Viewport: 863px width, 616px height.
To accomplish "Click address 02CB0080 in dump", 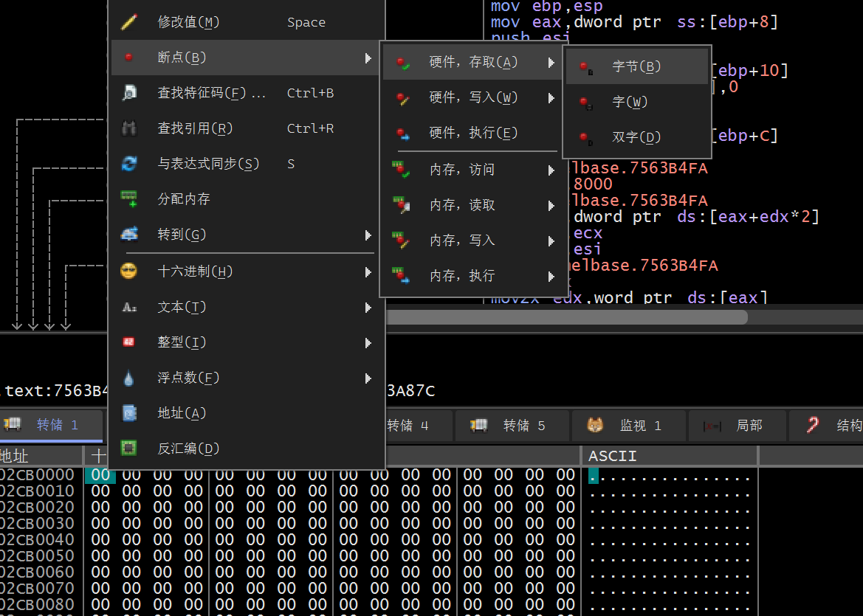I will 37,604.
